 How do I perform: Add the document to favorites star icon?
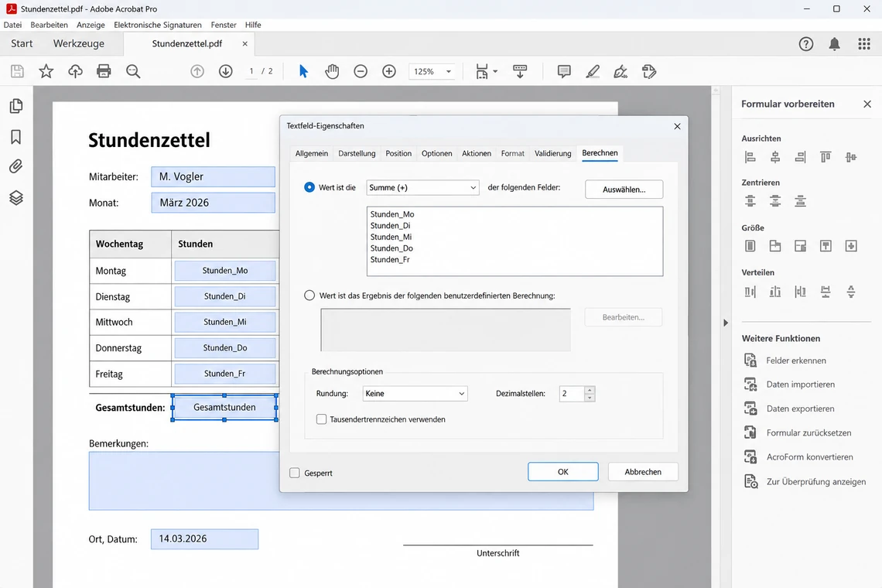pos(46,71)
